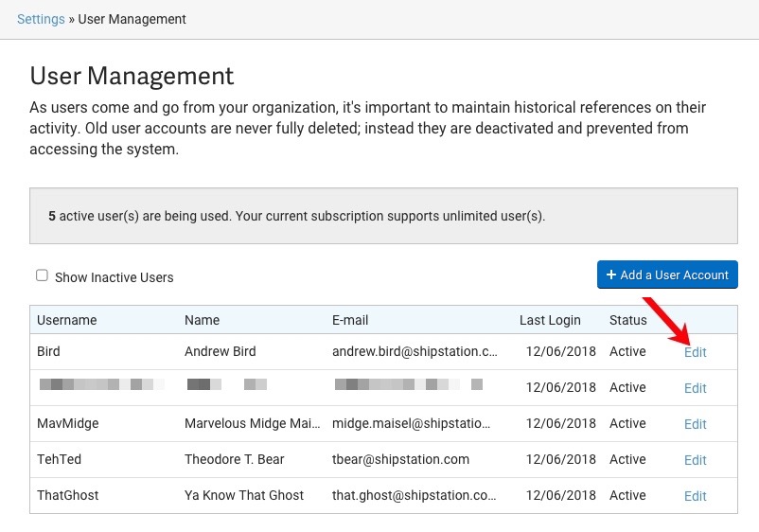The image size is (759, 532).
Task: Sort by the E-mail column header
Action: pos(350,320)
